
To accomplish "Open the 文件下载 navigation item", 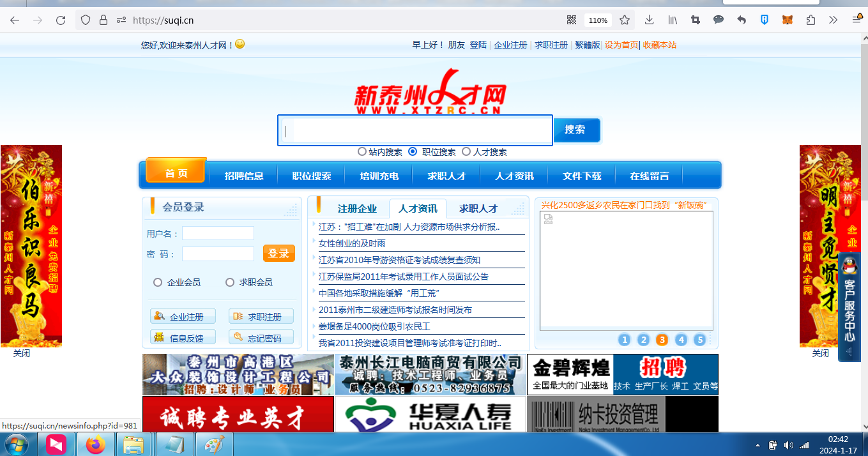I will pos(582,176).
